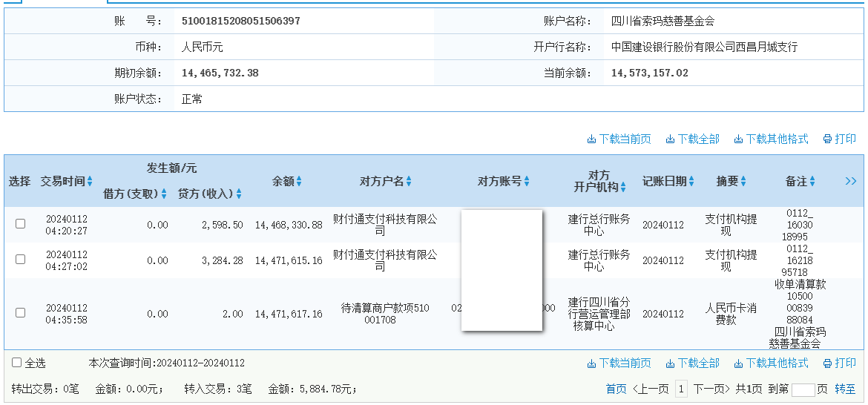Screen dimensions: 868x405
Task: Click top 打印 link
Action: click(839, 139)
